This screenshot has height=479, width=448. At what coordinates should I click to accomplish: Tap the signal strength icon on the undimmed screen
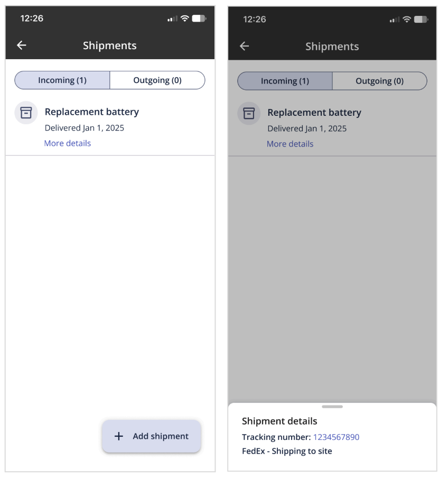(172, 19)
